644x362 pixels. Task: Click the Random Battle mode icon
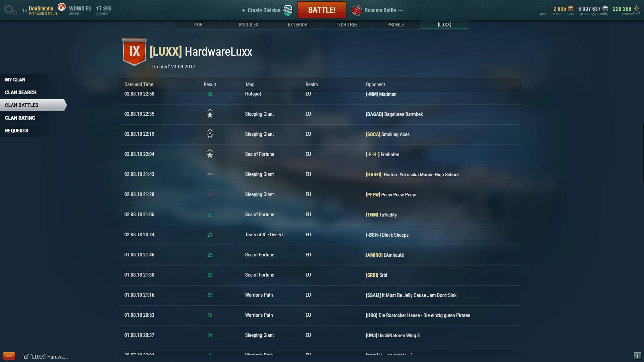pyautogui.click(x=357, y=10)
